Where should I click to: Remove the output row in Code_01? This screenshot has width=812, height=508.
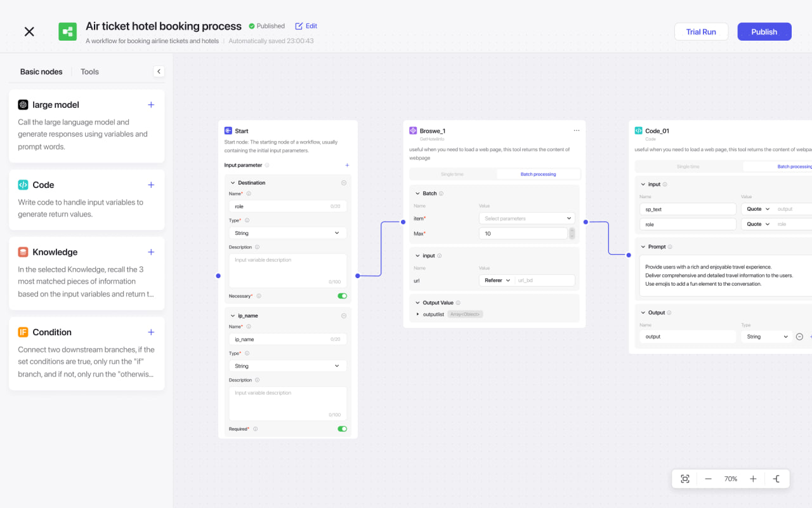[799, 337]
